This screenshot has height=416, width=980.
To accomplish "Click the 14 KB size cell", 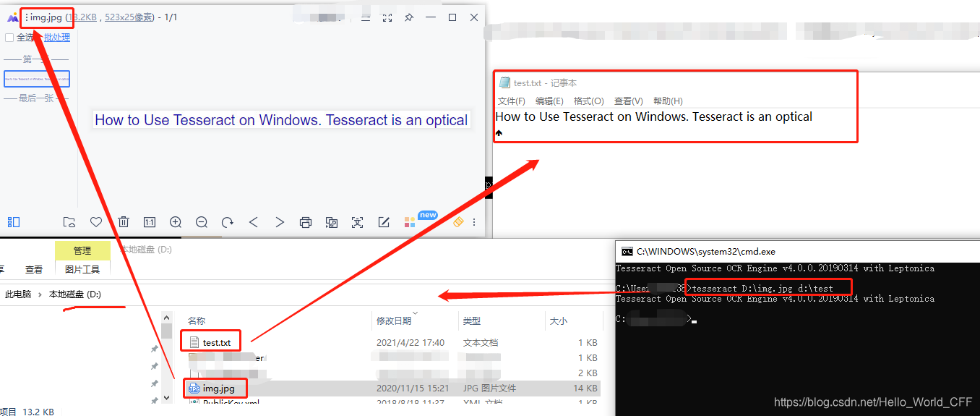I will click(x=587, y=389).
